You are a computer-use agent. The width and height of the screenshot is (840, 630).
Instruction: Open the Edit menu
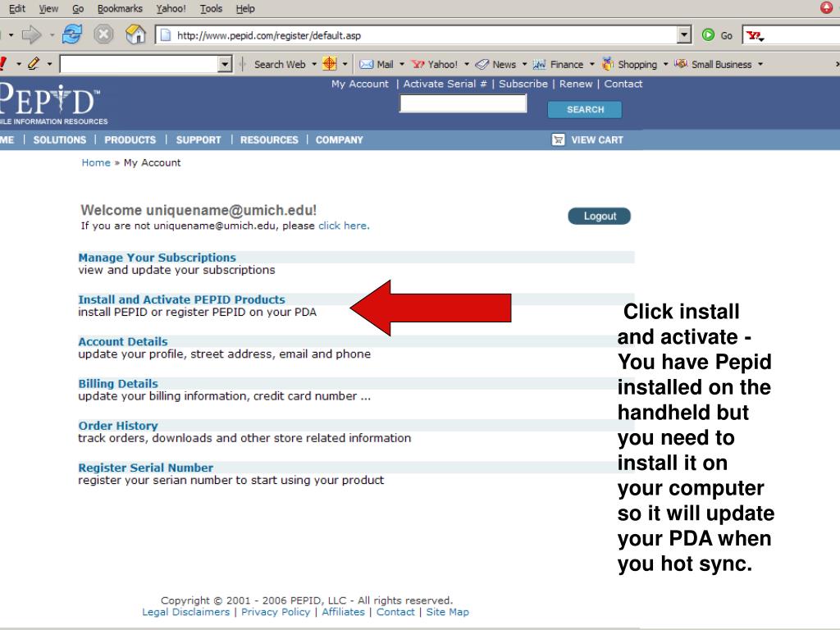pyautogui.click(x=17, y=8)
